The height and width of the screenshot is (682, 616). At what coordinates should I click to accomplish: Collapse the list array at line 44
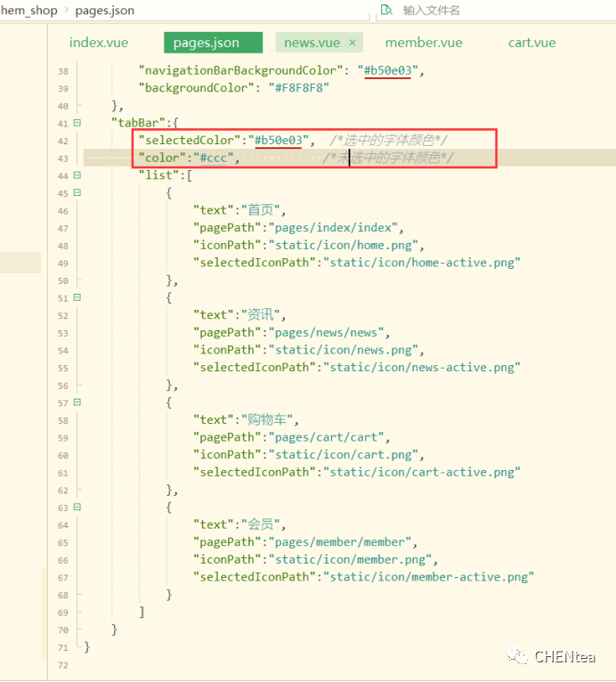(77, 175)
